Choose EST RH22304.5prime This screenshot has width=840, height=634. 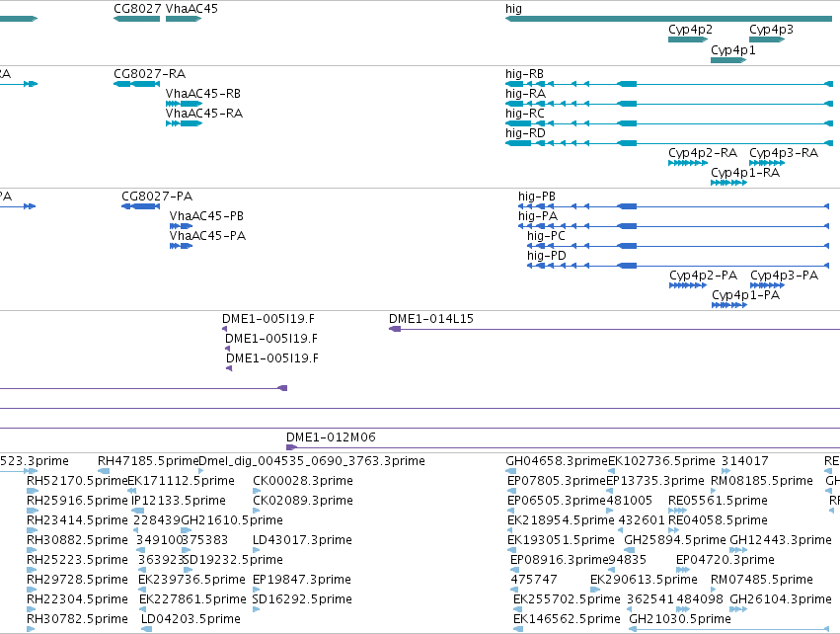tap(33, 610)
